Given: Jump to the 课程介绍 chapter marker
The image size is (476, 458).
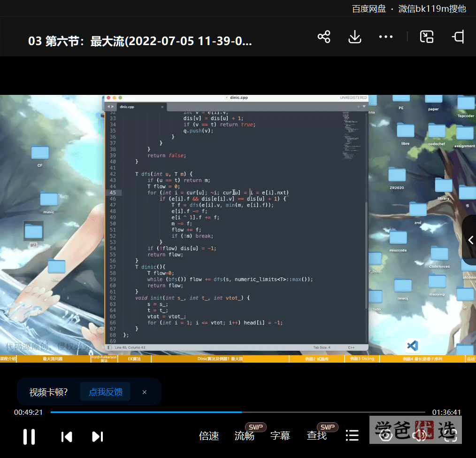Looking at the screenshot, I should click(8, 359).
